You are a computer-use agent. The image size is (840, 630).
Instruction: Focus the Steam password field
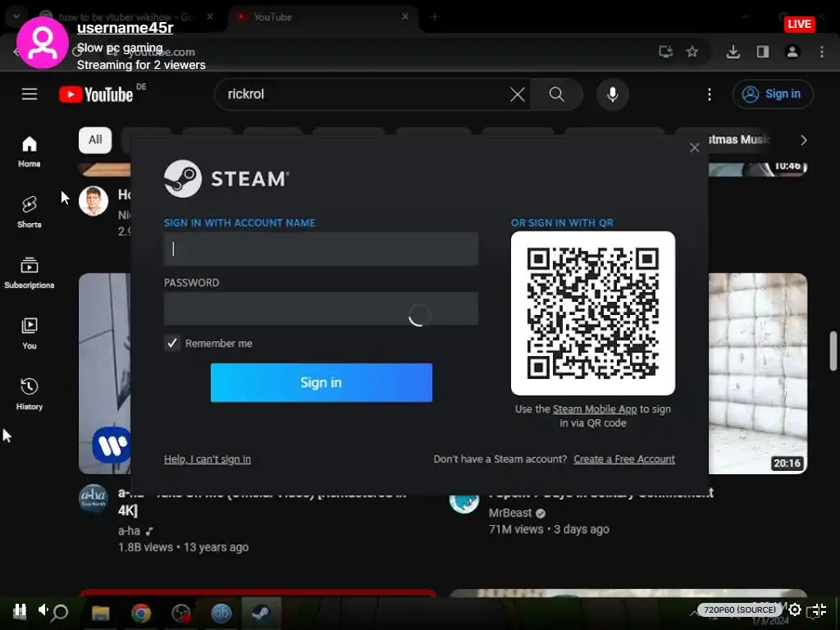tap(321, 308)
